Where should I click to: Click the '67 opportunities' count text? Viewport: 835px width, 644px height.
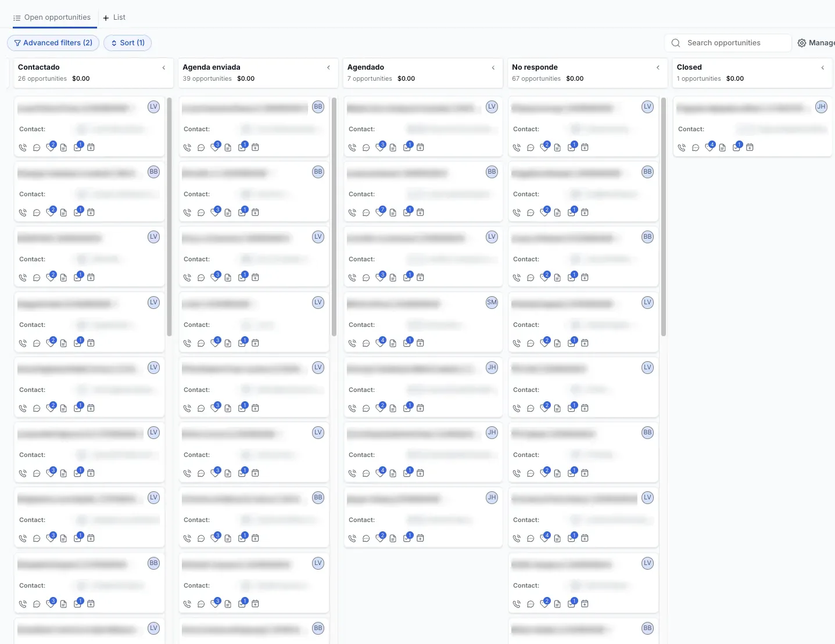pos(536,78)
